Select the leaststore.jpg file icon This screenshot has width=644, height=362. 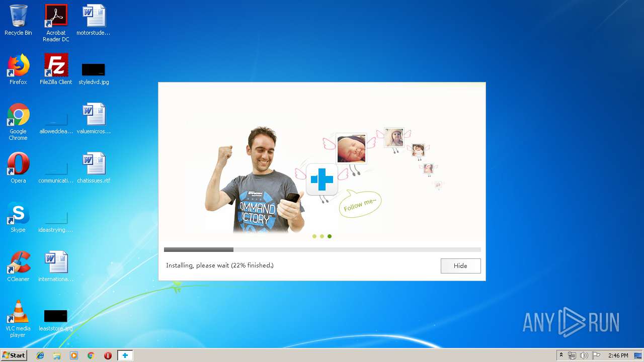56,321
